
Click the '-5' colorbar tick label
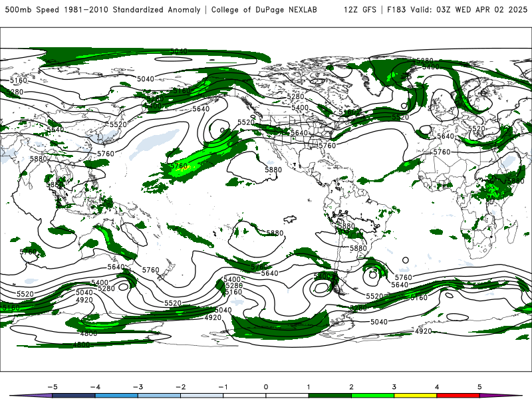[x=53, y=387]
